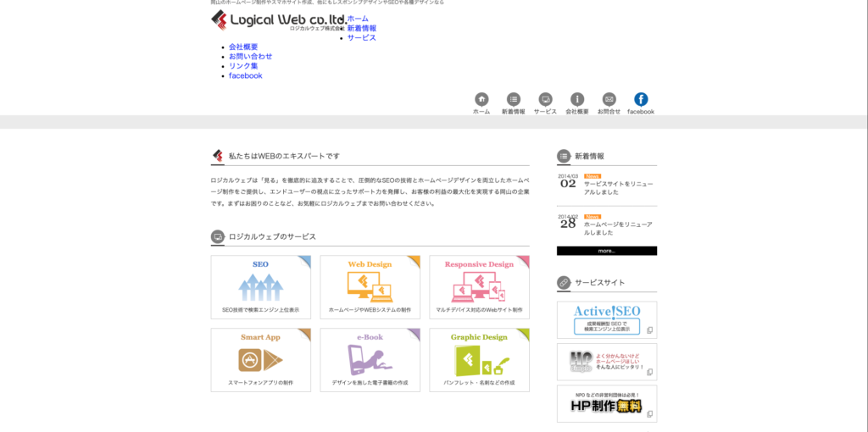
Task: Open the Graphic Design service card
Action: pyautogui.click(x=480, y=360)
